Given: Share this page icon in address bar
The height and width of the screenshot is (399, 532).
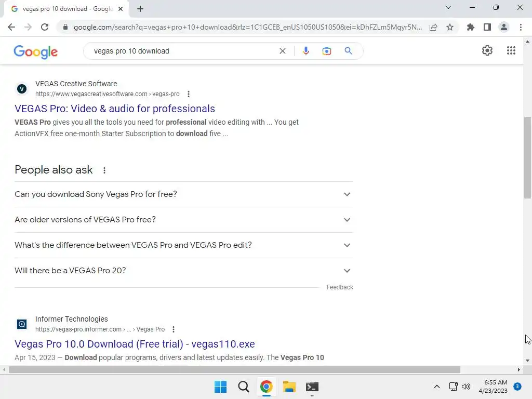Looking at the screenshot, I should [x=433, y=27].
